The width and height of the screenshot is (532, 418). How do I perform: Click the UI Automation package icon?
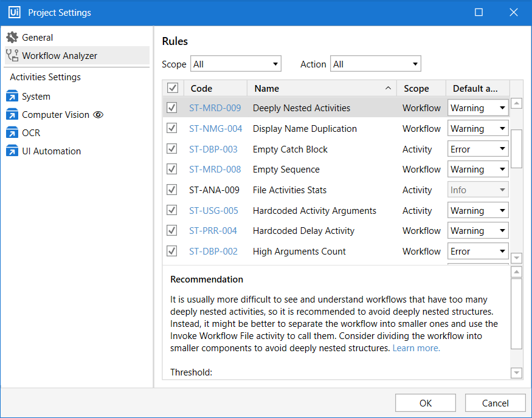(x=12, y=151)
